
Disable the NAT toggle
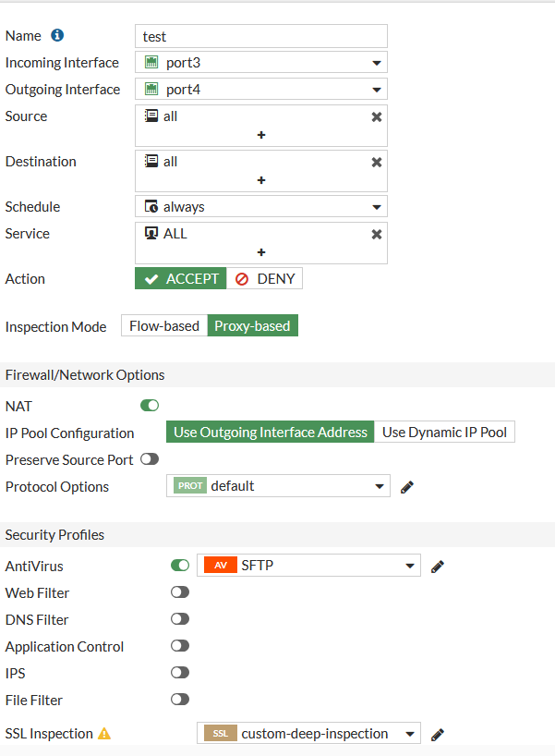[150, 406]
